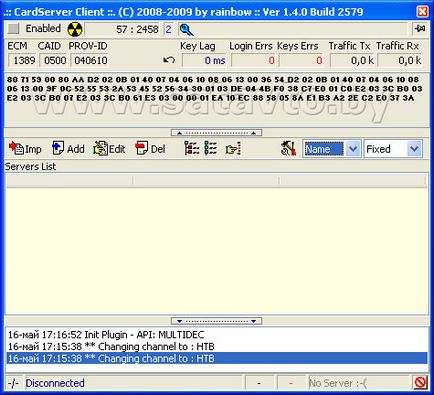The width and height of the screenshot is (434, 395).
Task: Click the first checklist tree icon
Action: coord(192,148)
